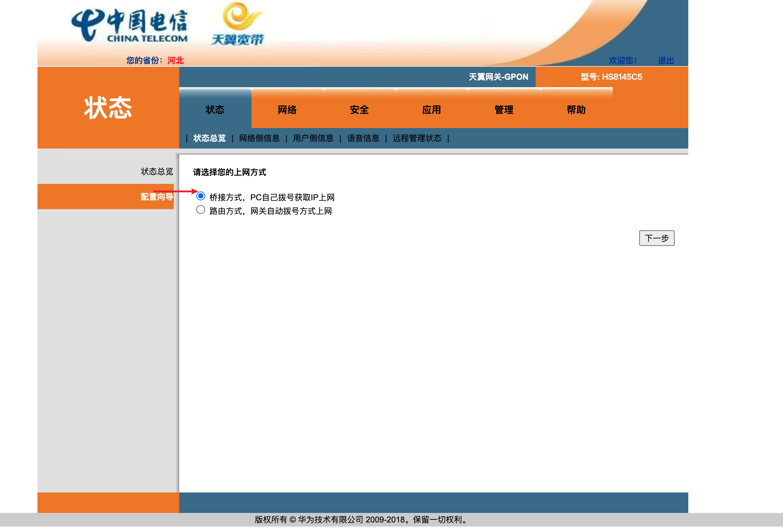
Task: Click the 退出 logout link
Action: coord(665,60)
